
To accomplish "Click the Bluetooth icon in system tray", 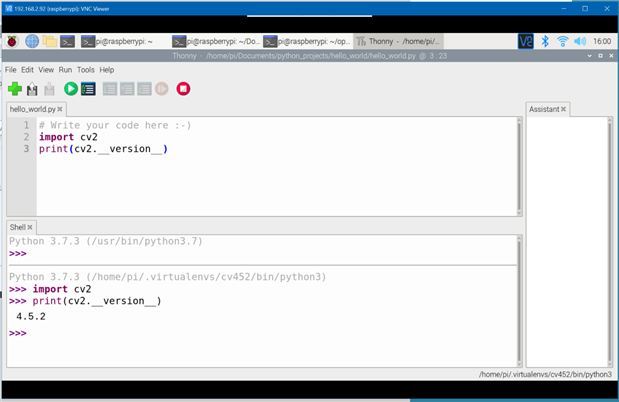I will click(545, 42).
